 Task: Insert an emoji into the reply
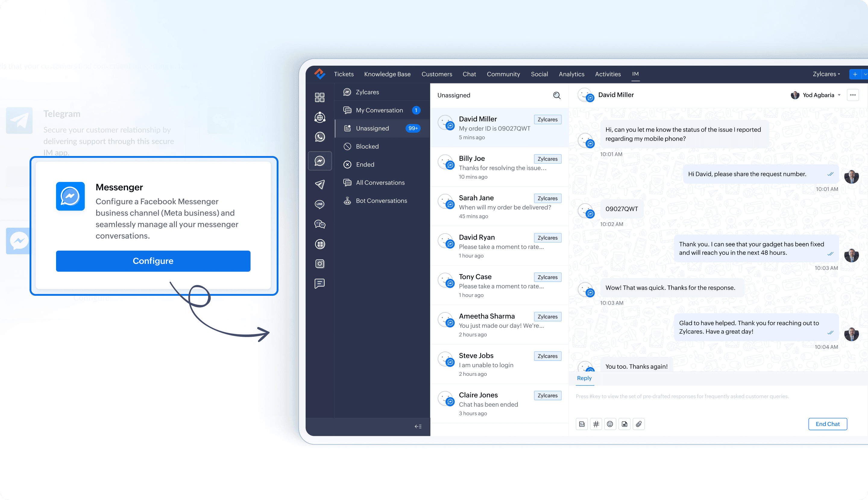pos(610,424)
